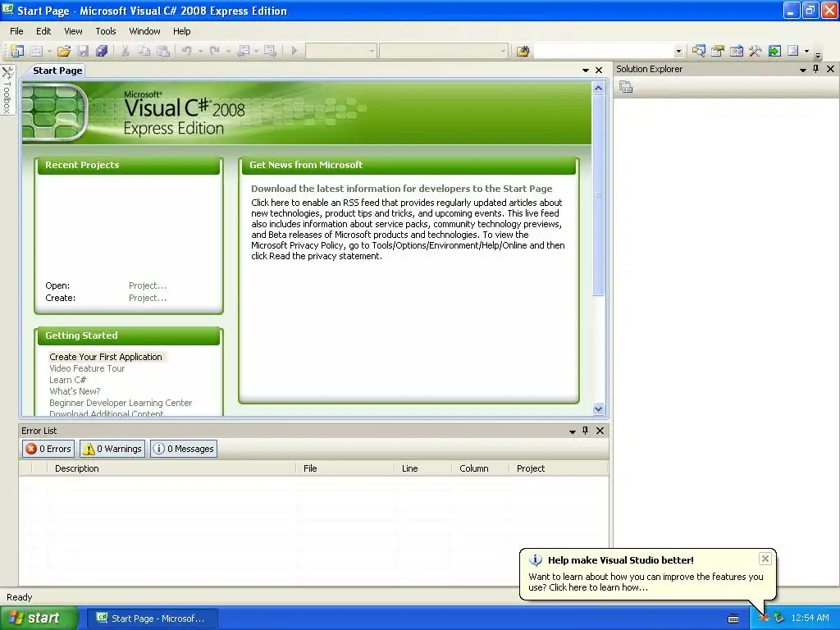
Task: Click the Add New Item toolbar icon
Action: pyautogui.click(x=36, y=51)
